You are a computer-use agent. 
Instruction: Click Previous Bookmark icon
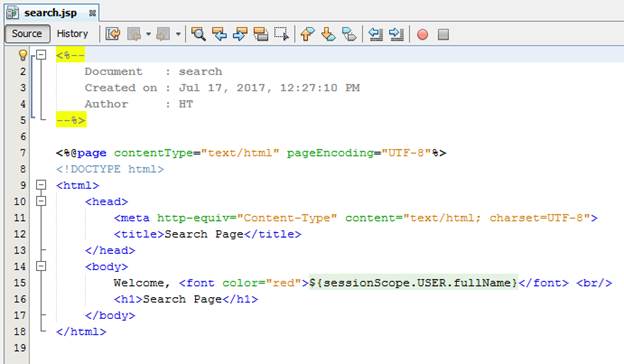click(x=307, y=34)
